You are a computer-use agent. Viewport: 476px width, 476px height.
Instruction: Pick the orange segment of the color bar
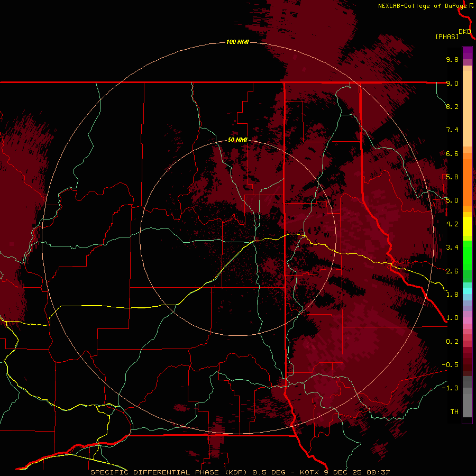(467, 182)
